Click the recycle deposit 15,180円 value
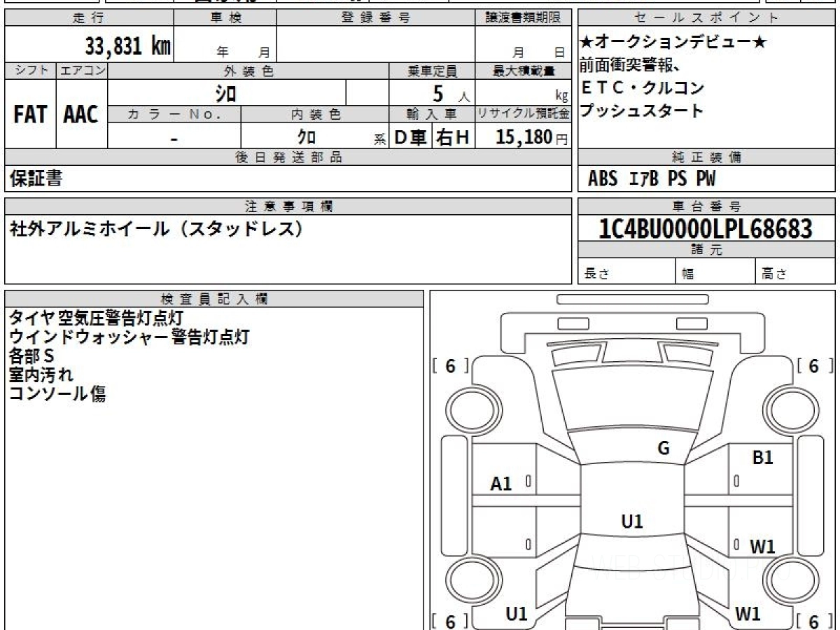This screenshot has height=630, width=840. tap(531, 137)
